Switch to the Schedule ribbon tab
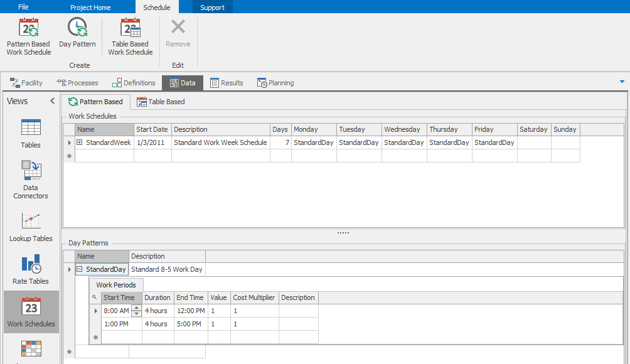630x364 pixels. pos(157,8)
